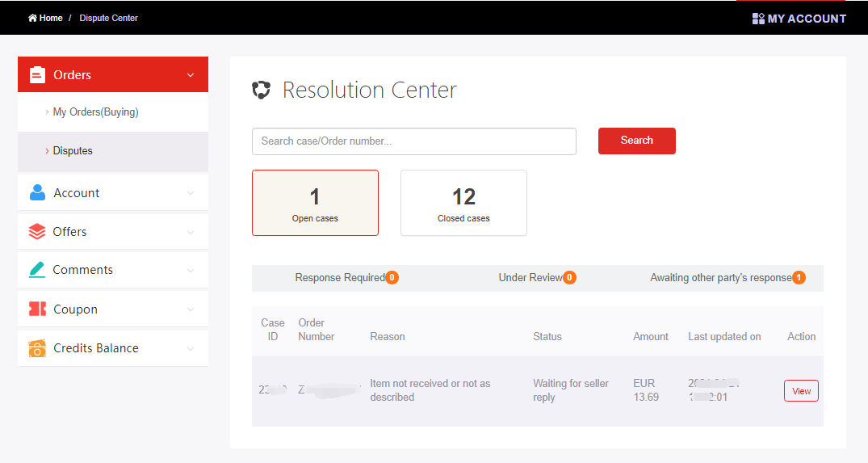Switch to Awaiting other party's response tab
Viewport: 868px width, 463px height.
(x=727, y=278)
